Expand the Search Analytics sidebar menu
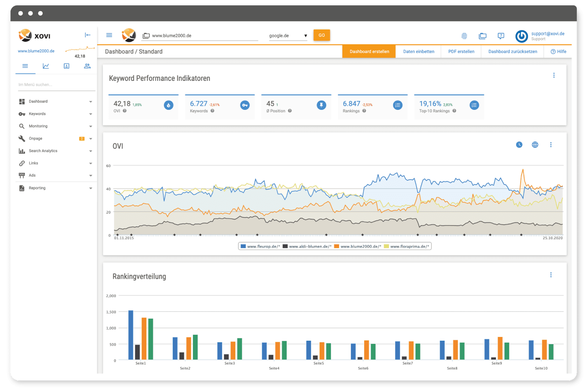588x392 pixels. click(55, 151)
